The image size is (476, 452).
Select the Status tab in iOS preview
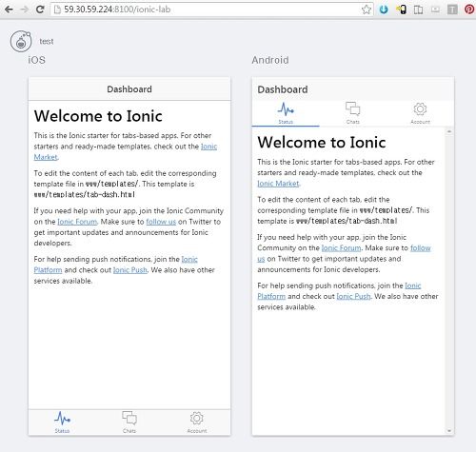(x=62, y=423)
